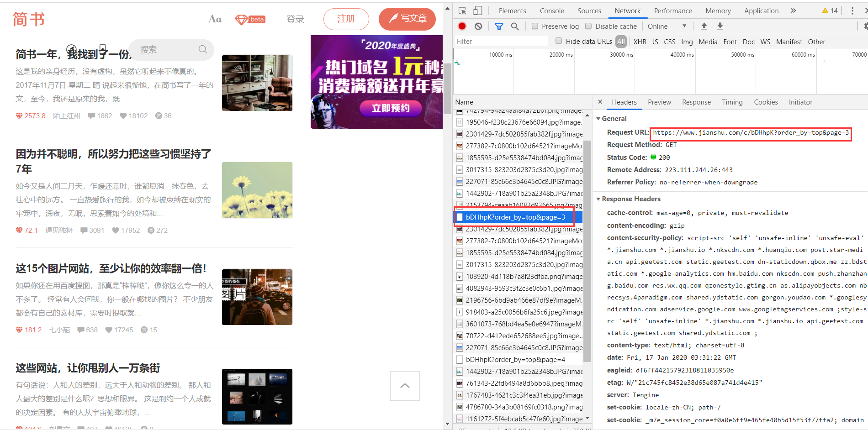Image resolution: width=868 pixels, height=430 pixels.
Task: Open the Sources tab
Action: 589,10
